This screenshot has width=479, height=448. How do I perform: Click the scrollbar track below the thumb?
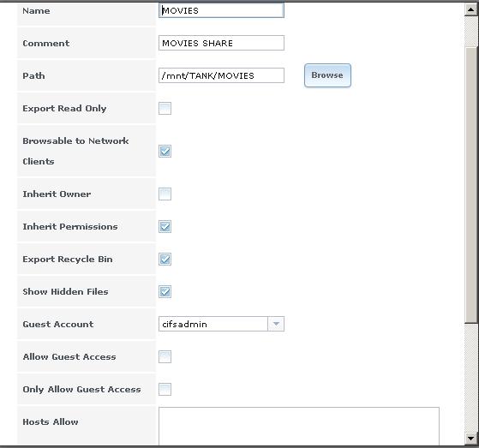tap(470, 378)
